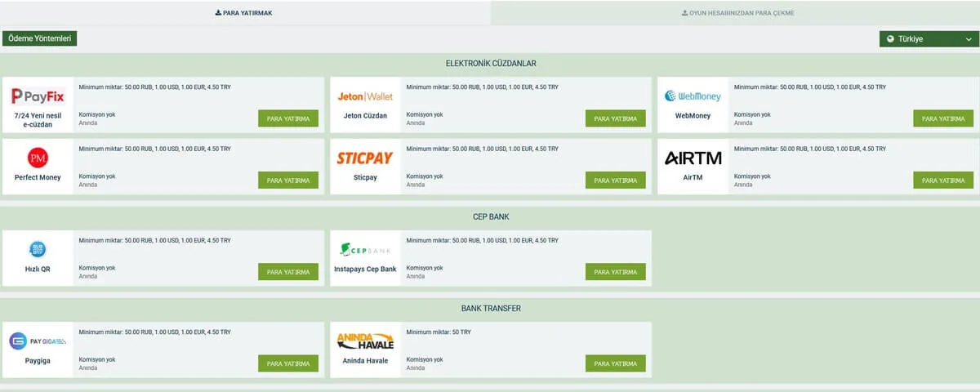The height and width of the screenshot is (392, 980).
Task: Click the WebMoney logo icon
Action: pos(693,96)
